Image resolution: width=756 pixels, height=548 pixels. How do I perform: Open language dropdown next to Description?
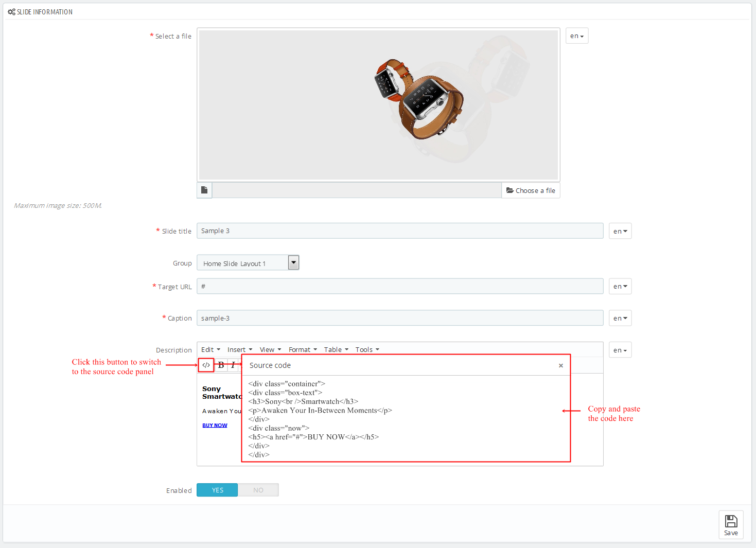(620, 350)
